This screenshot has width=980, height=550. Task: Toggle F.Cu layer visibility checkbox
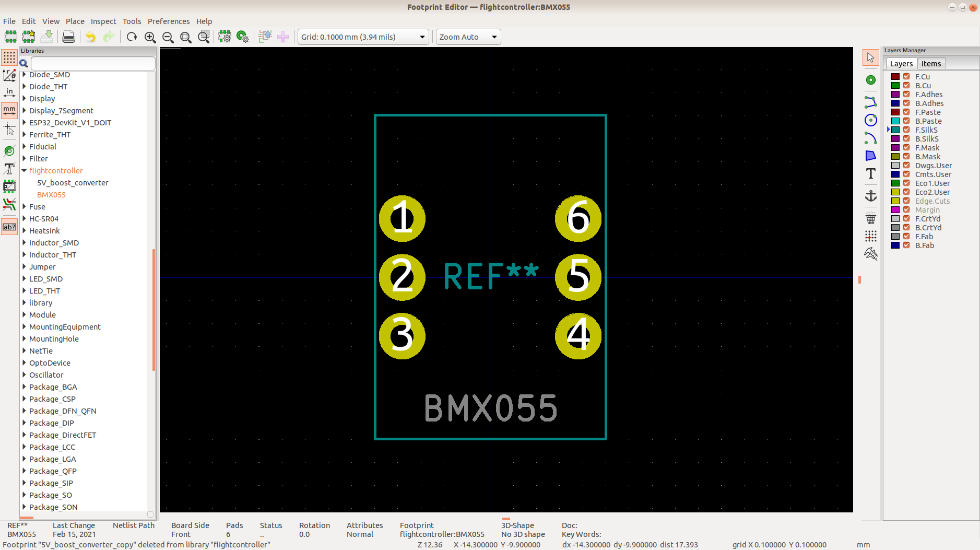tap(906, 77)
